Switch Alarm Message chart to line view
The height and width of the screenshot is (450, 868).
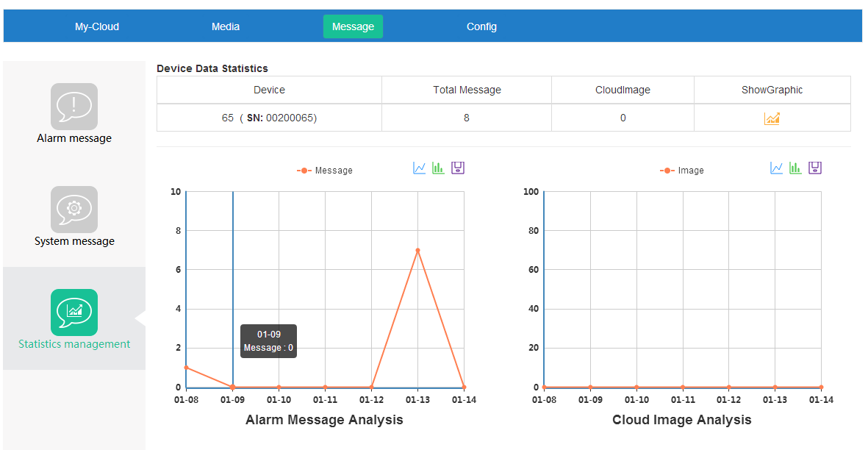[x=420, y=168]
